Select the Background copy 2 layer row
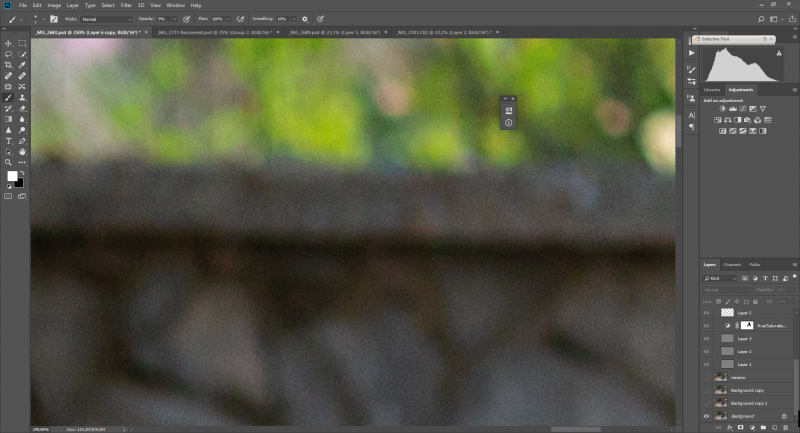This screenshot has height=433, width=800. point(748,403)
